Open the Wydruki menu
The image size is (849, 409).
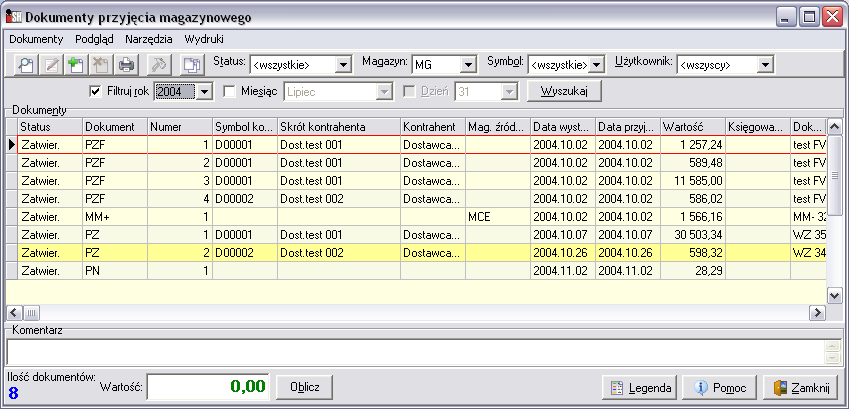coord(204,39)
